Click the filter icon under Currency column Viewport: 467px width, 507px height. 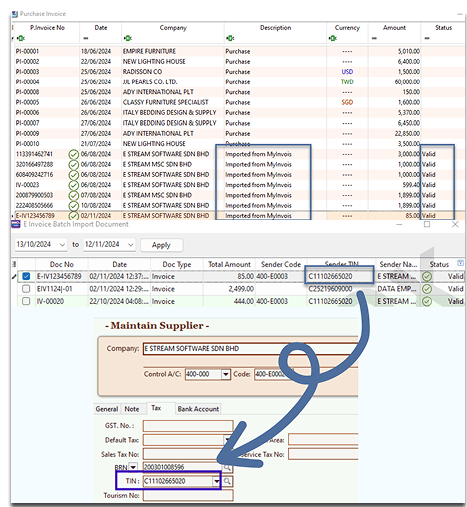point(332,38)
